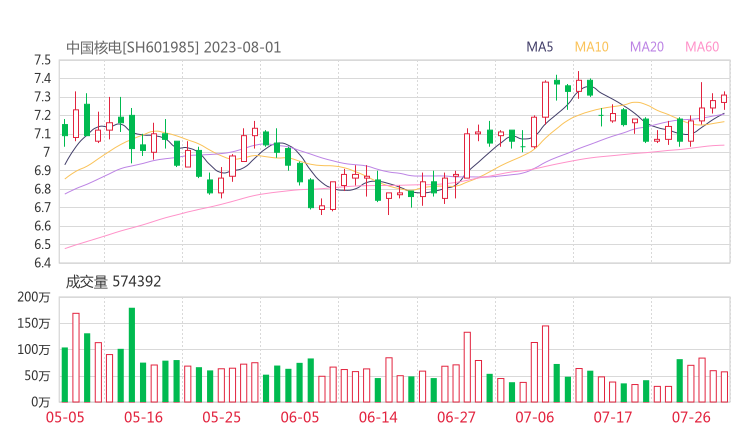The image size is (740, 440).
Task: Click the 6.4 price axis label
Action: (42, 263)
